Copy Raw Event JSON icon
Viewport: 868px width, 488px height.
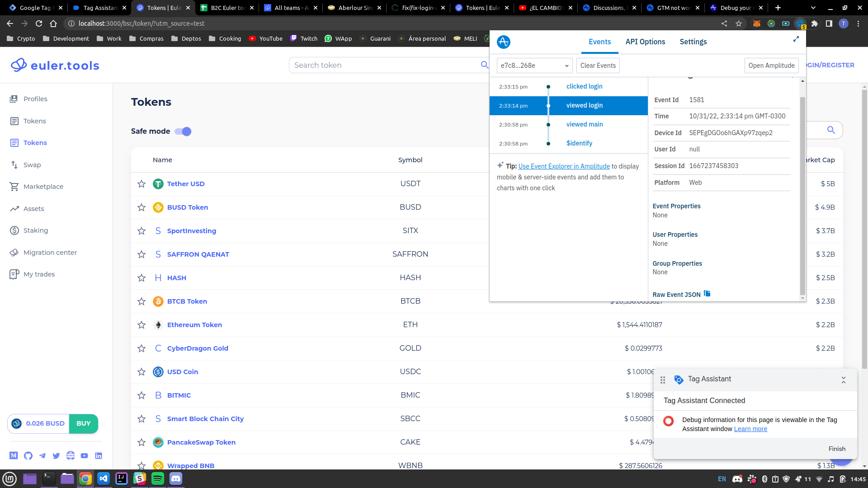pos(707,294)
